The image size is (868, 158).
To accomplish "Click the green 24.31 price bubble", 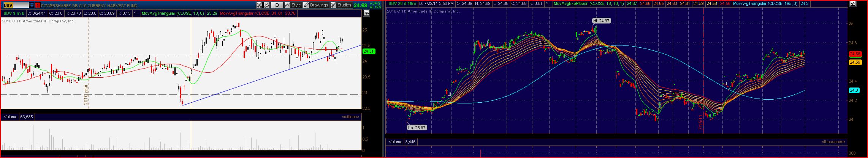I will (x=369, y=51).
